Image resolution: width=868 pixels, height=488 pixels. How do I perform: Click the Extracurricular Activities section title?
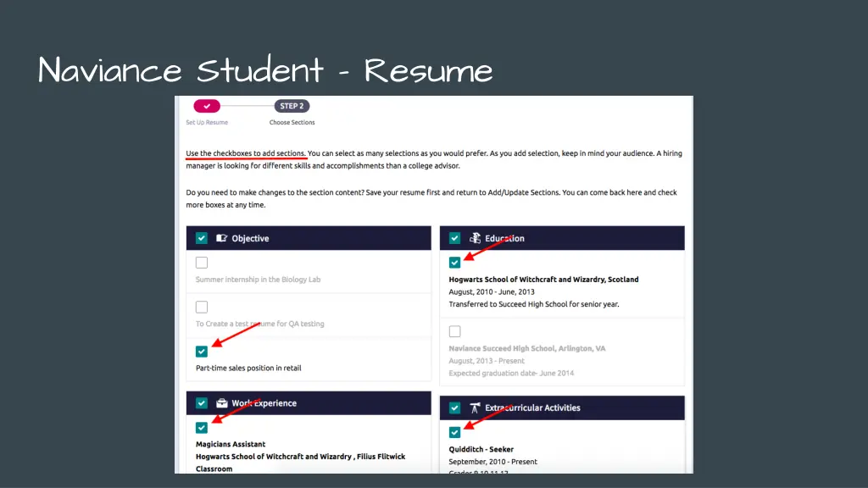click(x=532, y=408)
